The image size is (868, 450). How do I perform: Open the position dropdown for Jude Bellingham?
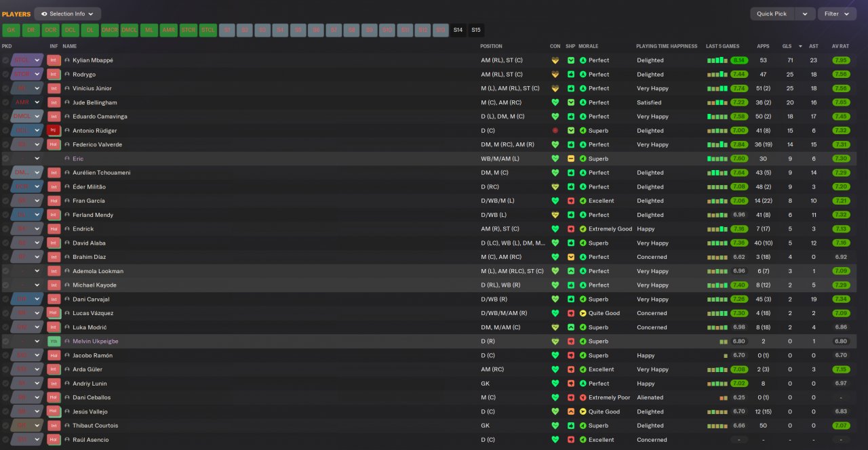[x=27, y=102]
